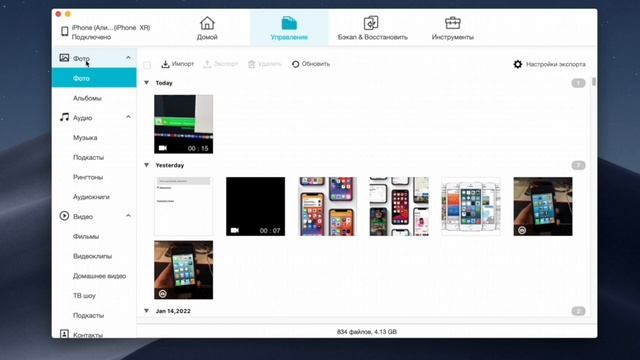Image resolution: width=640 pixels, height=360 pixels.
Task: Open Контакты in the sidebar
Action: (x=88, y=335)
